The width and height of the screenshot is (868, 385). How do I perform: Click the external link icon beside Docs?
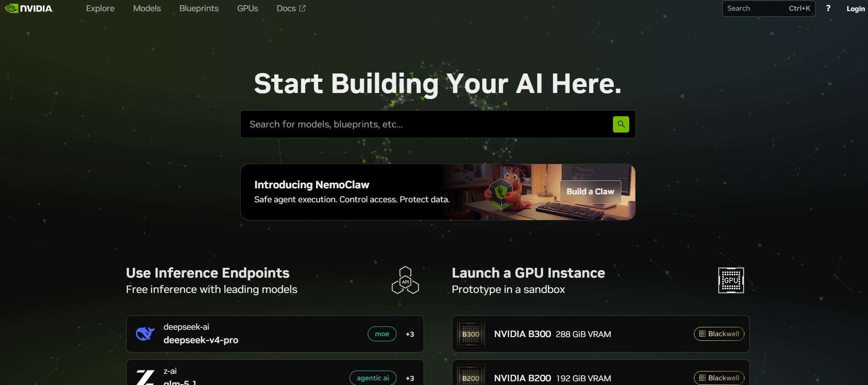tap(302, 8)
